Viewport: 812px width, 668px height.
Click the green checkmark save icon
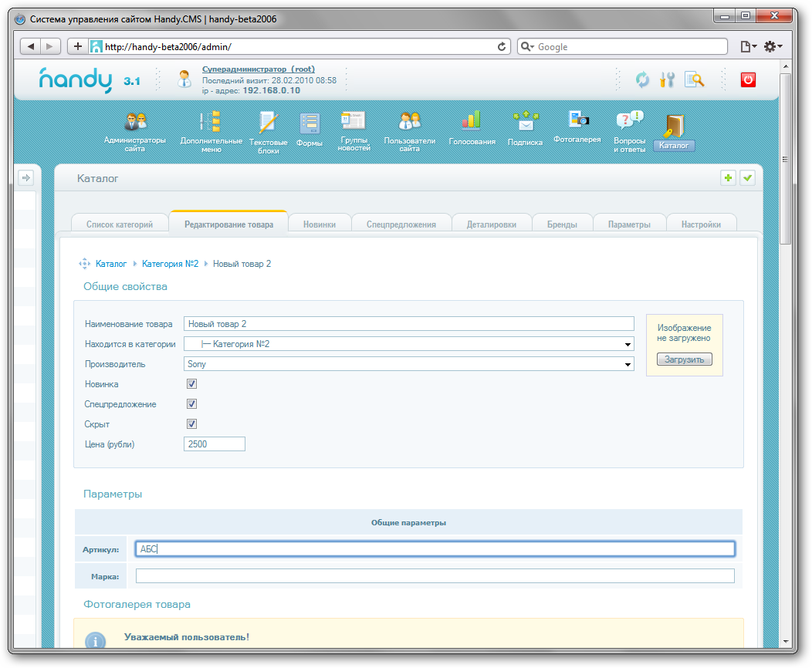point(747,178)
